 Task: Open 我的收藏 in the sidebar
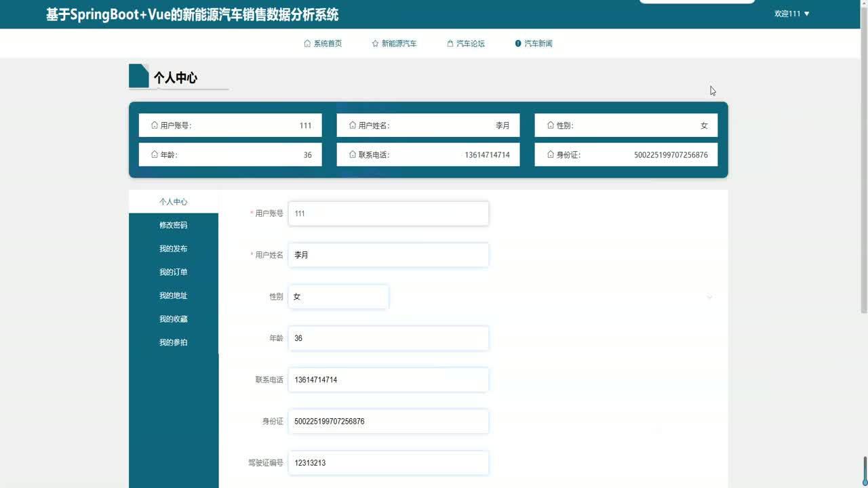click(x=174, y=319)
